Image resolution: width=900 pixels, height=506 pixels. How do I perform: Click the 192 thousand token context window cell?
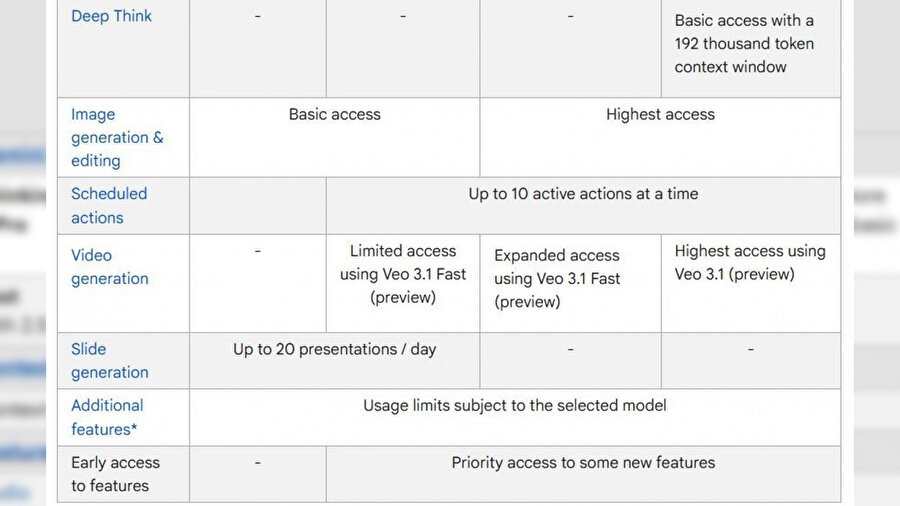tap(744, 44)
